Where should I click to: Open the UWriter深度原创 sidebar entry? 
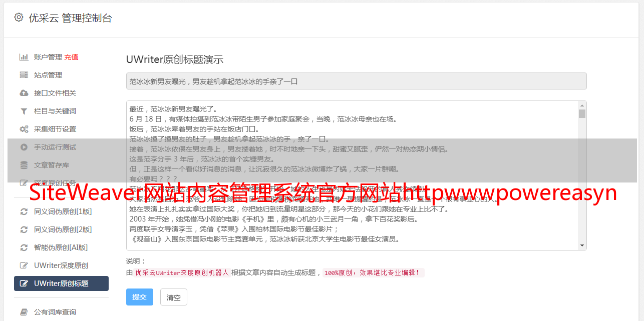(61, 265)
